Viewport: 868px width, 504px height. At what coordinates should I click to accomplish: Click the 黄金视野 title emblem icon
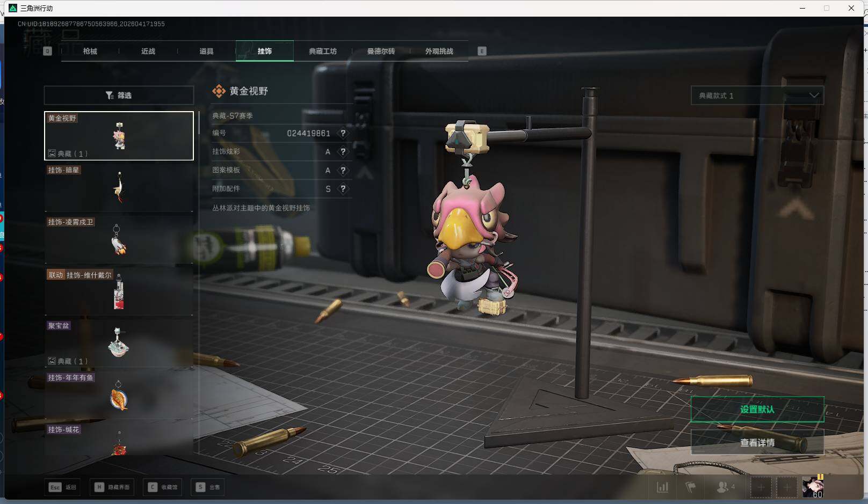click(219, 91)
